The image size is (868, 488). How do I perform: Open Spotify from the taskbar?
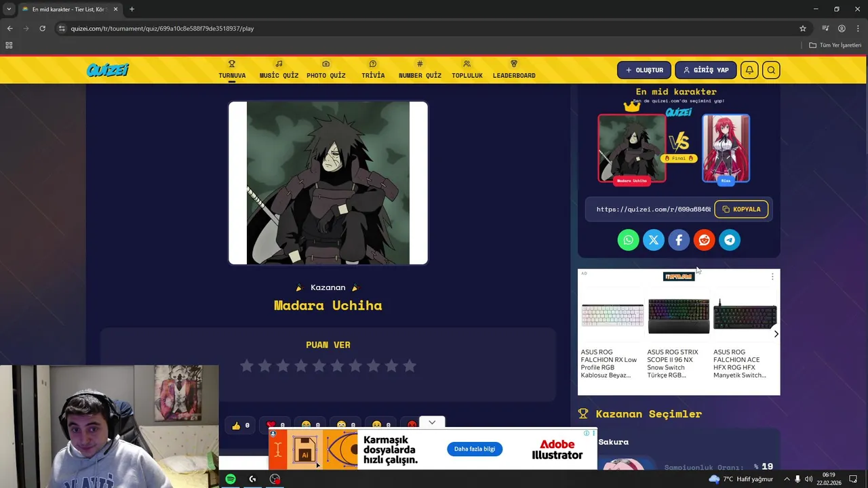pyautogui.click(x=231, y=479)
